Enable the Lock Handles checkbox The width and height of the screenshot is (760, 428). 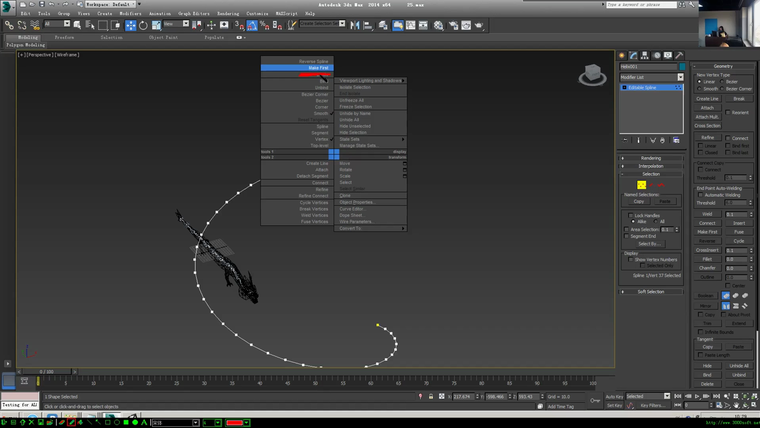[628, 215]
